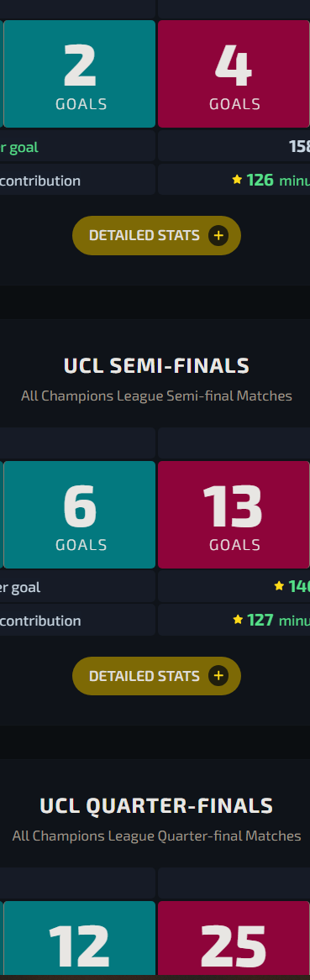Click star icon beside 127 minutes
Screen dimensions: 310x980
(x=237, y=620)
